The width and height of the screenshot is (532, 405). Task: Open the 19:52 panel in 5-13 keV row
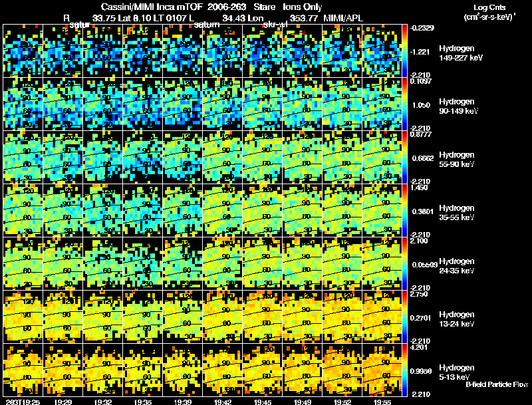342,370
